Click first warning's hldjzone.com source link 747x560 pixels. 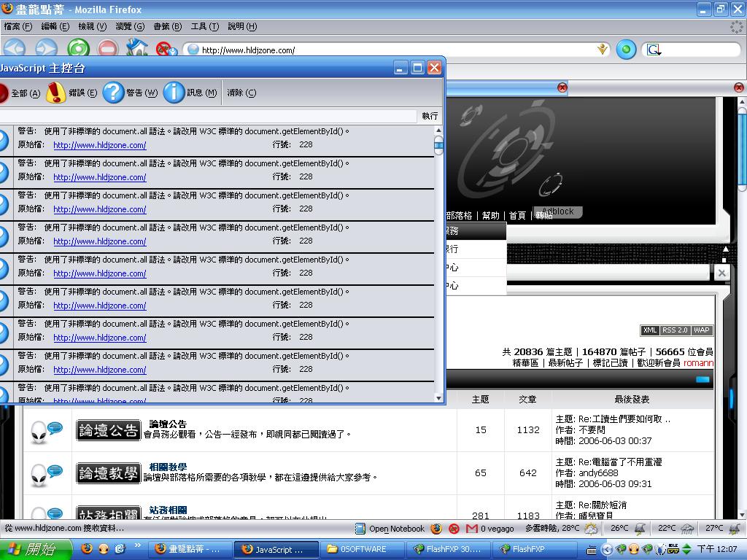point(99,145)
